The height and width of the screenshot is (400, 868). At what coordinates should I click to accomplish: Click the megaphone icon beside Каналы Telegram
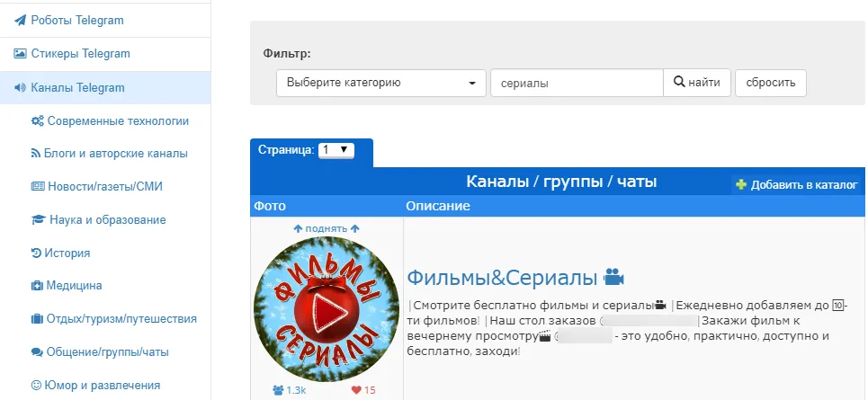[x=20, y=87]
